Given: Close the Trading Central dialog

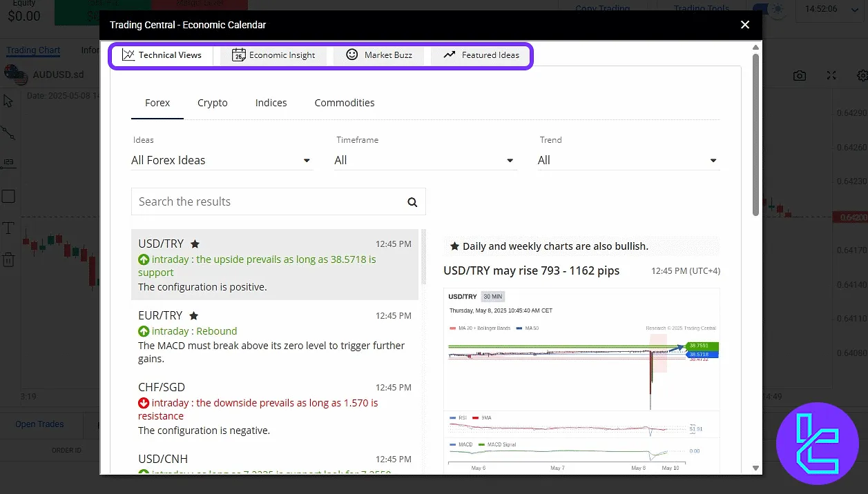Looking at the screenshot, I should (745, 25).
